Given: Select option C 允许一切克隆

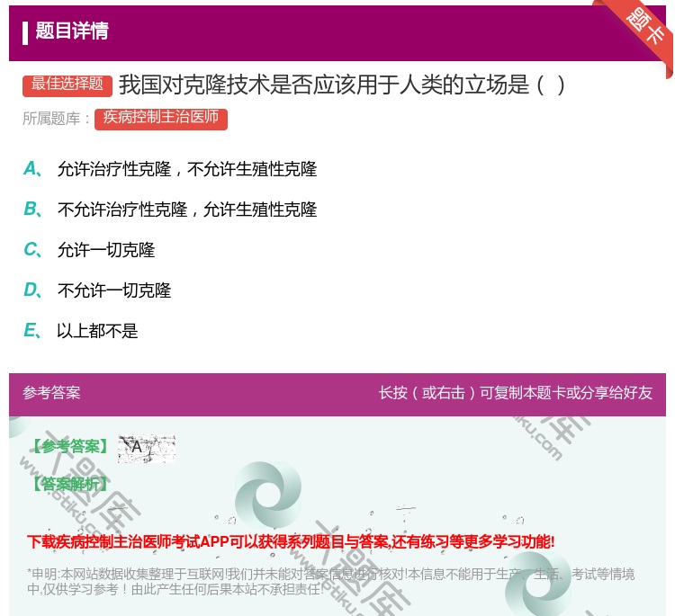Looking at the screenshot, I should pos(89,250).
